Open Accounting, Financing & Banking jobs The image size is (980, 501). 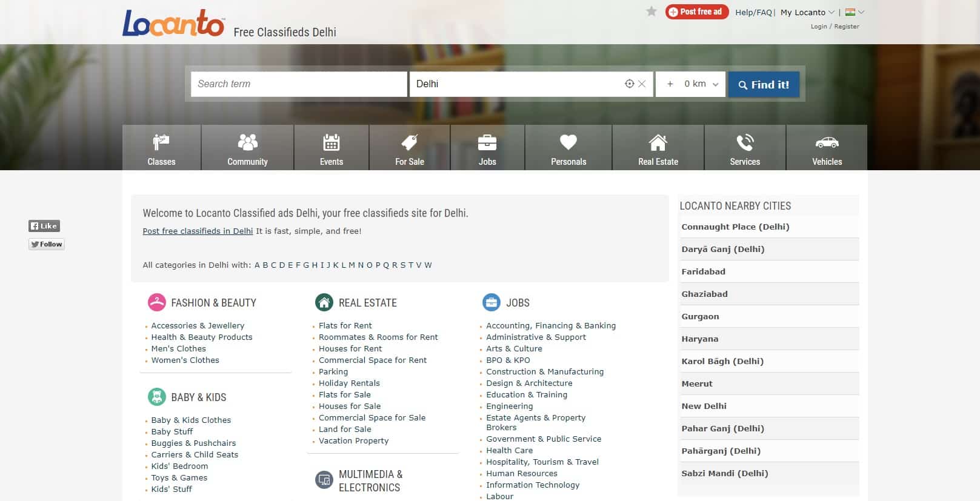click(x=551, y=325)
